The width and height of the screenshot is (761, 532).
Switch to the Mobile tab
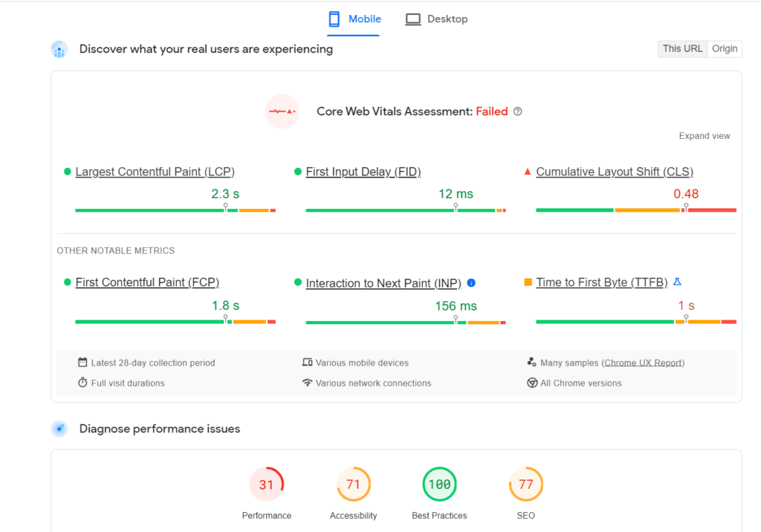pyautogui.click(x=354, y=19)
